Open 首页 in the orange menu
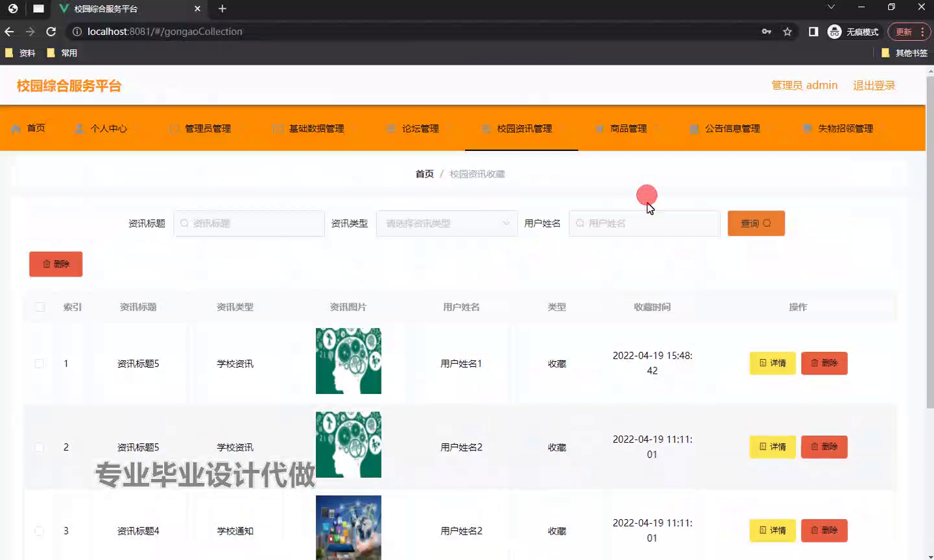Screen dimensions: 934x560 click(29, 128)
